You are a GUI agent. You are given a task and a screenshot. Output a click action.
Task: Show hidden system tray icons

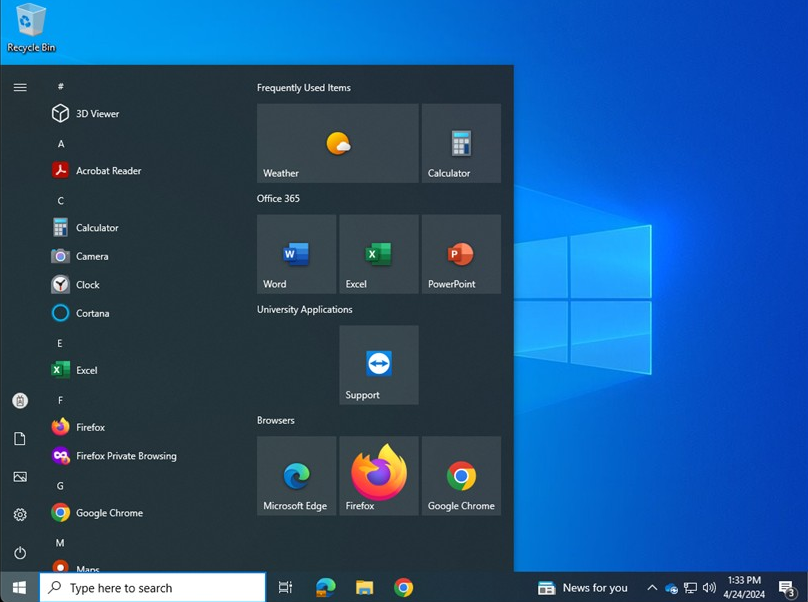[652, 588]
